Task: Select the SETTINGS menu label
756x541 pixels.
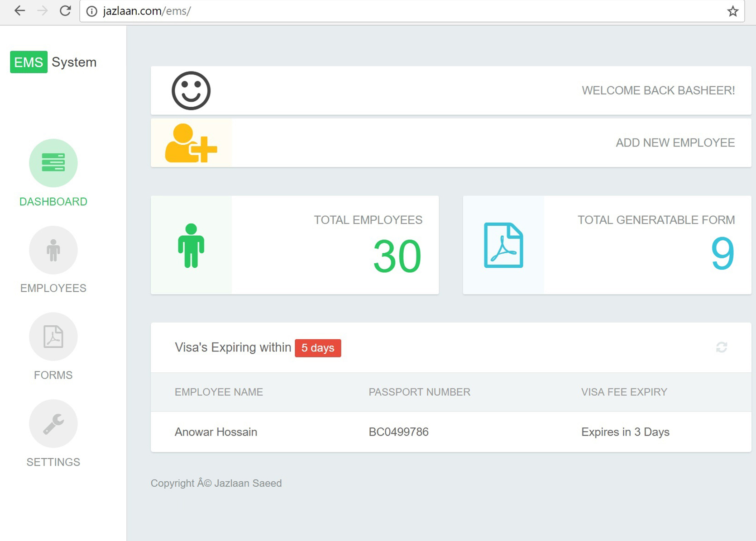Action: (53, 462)
